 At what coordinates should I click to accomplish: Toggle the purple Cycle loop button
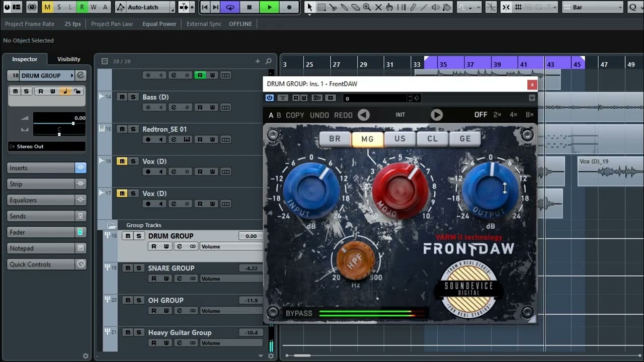point(230,7)
